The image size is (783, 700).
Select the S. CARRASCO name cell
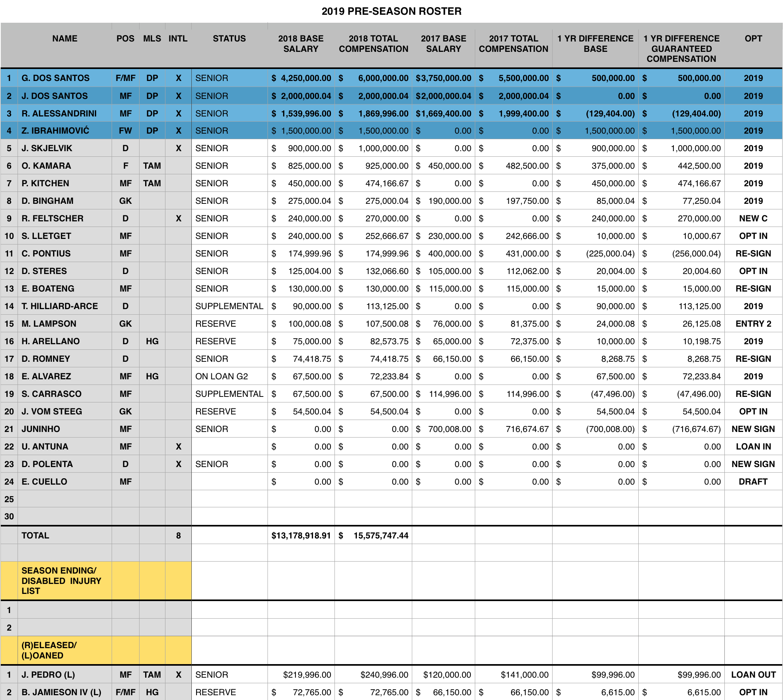click(65, 394)
